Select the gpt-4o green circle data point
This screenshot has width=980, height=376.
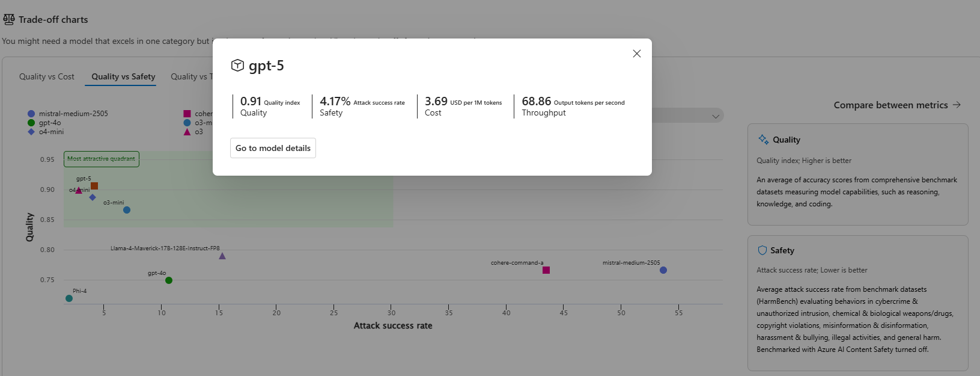(x=169, y=280)
